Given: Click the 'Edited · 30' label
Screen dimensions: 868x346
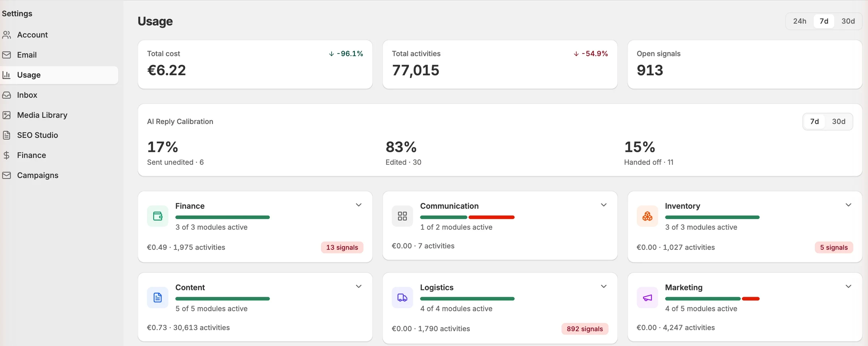Looking at the screenshot, I should click(403, 162).
